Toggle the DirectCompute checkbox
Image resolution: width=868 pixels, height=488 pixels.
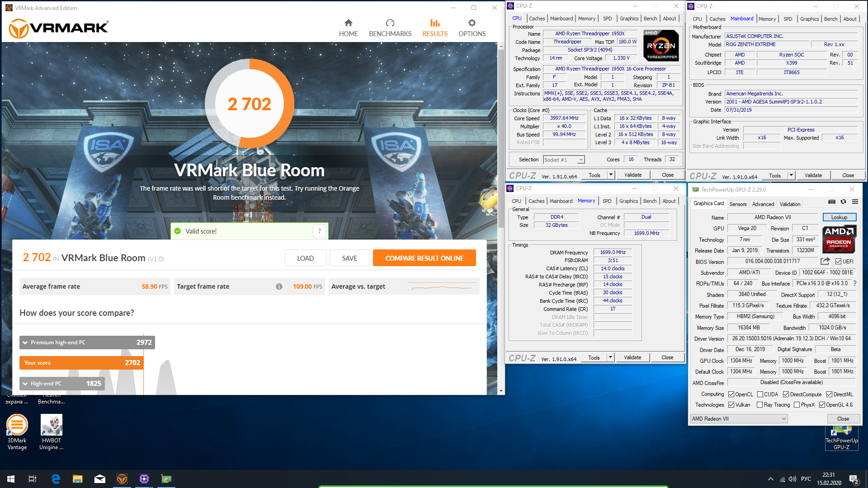pos(786,394)
